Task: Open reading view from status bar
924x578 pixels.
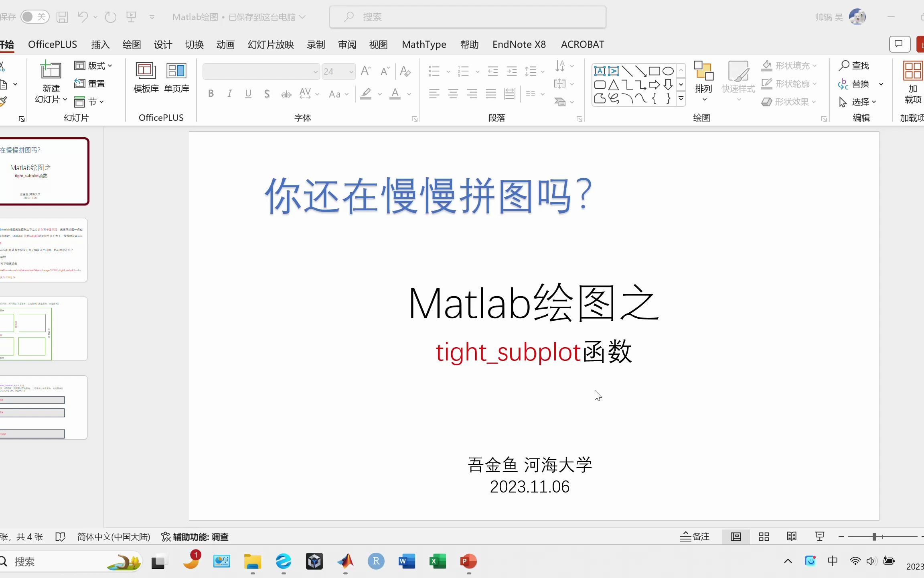Action: coord(792,537)
